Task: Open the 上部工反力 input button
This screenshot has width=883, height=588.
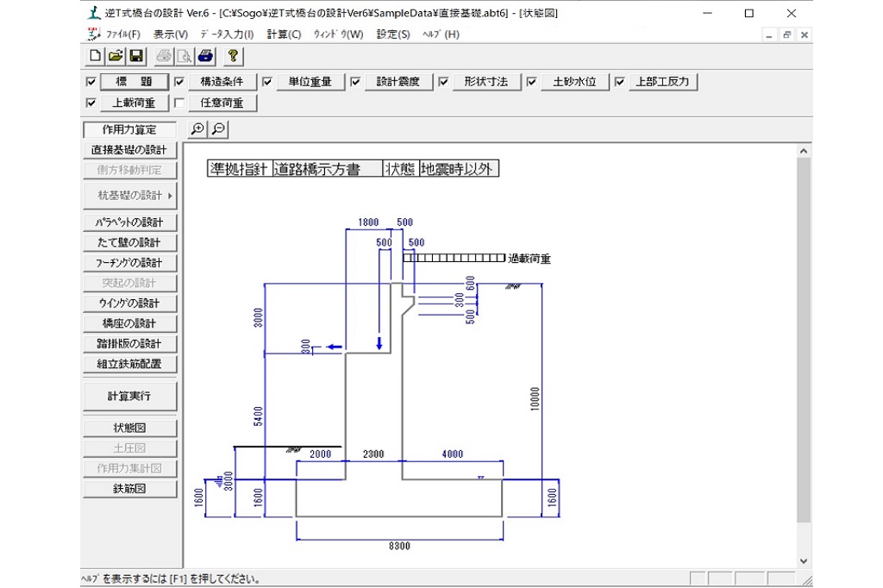Action: tap(663, 82)
